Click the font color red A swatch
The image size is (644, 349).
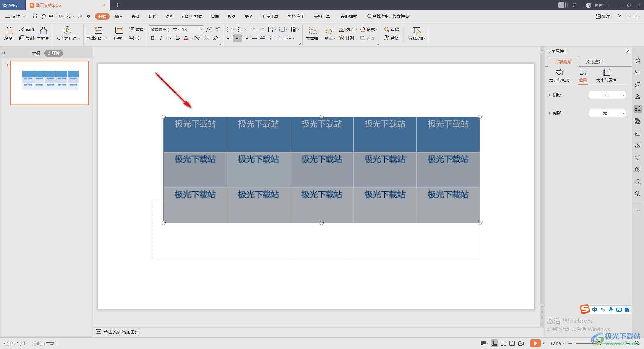(186, 38)
